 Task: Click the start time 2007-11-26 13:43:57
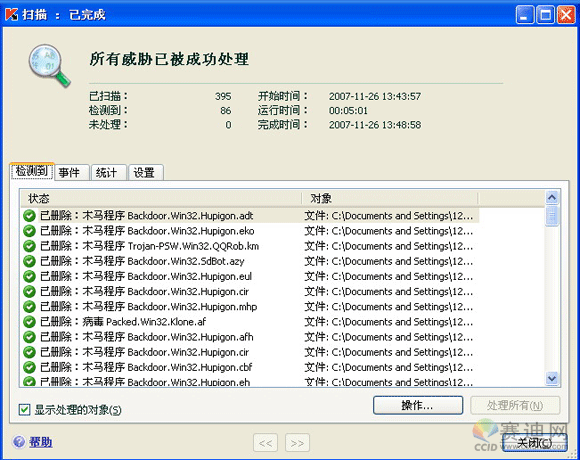click(375, 96)
